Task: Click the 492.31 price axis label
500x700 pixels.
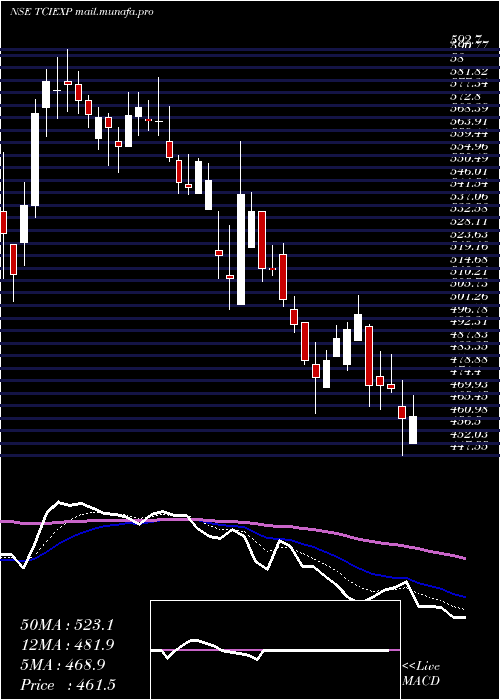Action: tap(469, 321)
